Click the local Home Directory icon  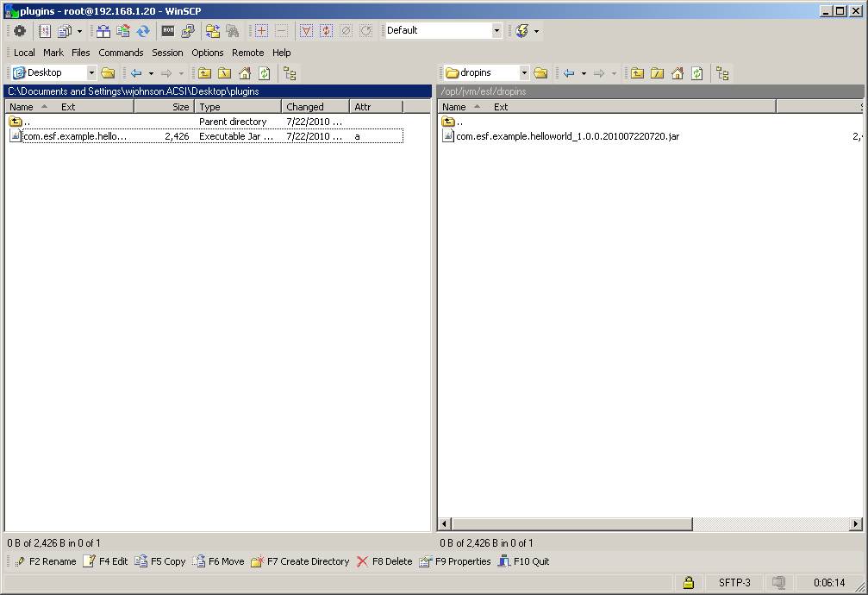point(245,73)
